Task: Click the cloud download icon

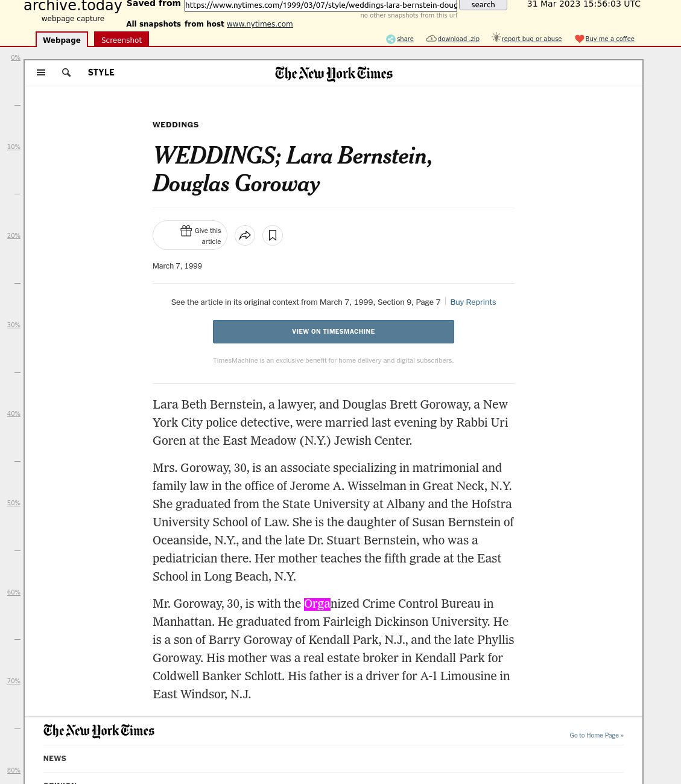Action: (x=431, y=39)
